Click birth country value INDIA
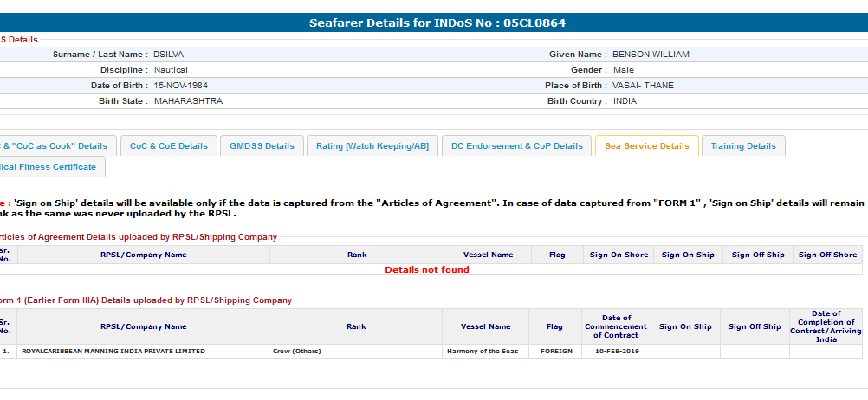868x400 pixels. pyautogui.click(x=625, y=101)
